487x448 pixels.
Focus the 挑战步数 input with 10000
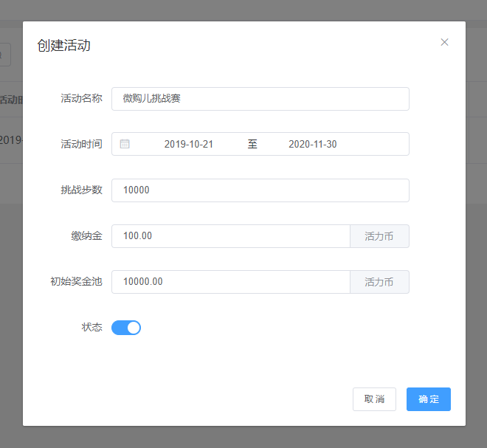pyautogui.click(x=260, y=190)
